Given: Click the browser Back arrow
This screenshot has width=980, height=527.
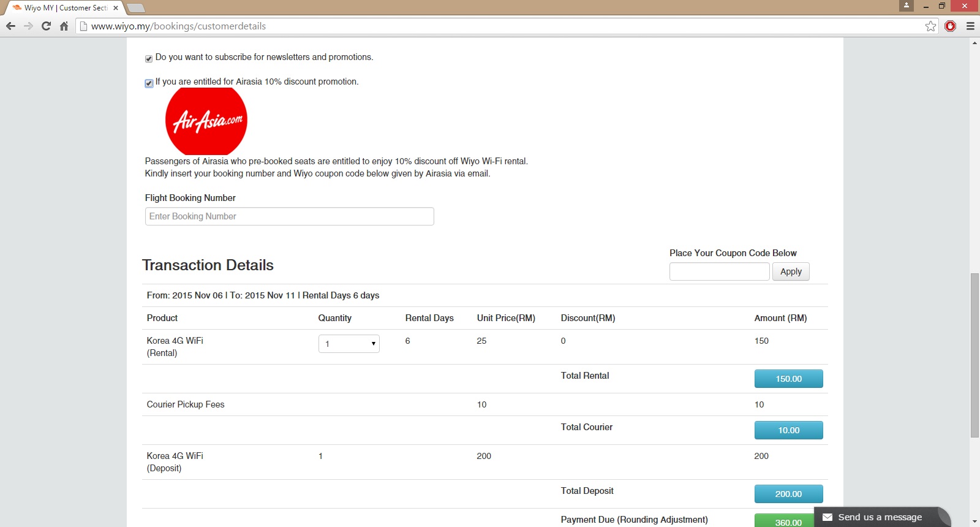Looking at the screenshot, I should pos(10,26).
